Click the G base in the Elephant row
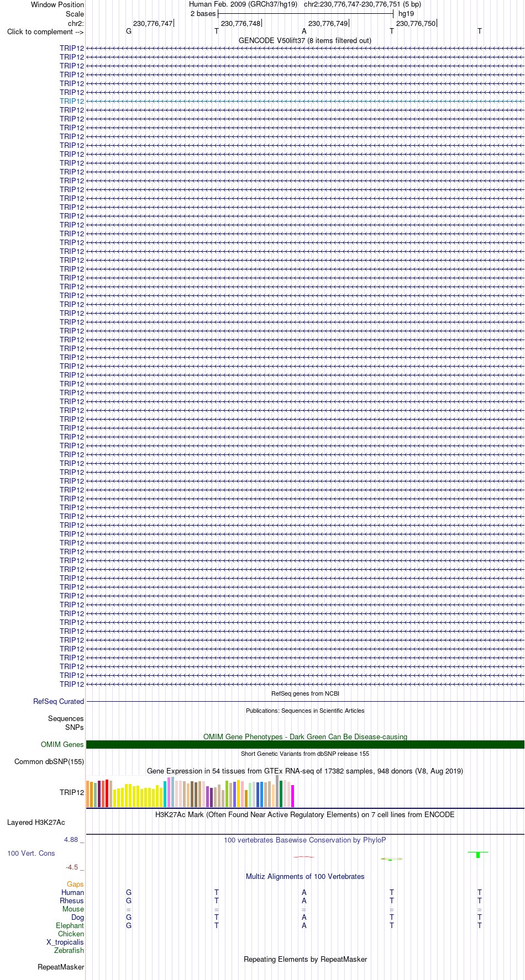Image resolution: width=525 pixels, height=980 pixels. pyautogui.click(x=129, y=926)
